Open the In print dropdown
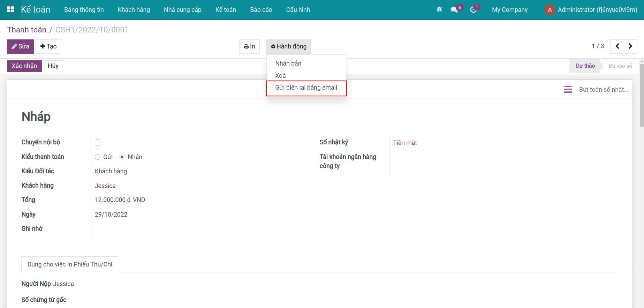 (x=249, y=46)
